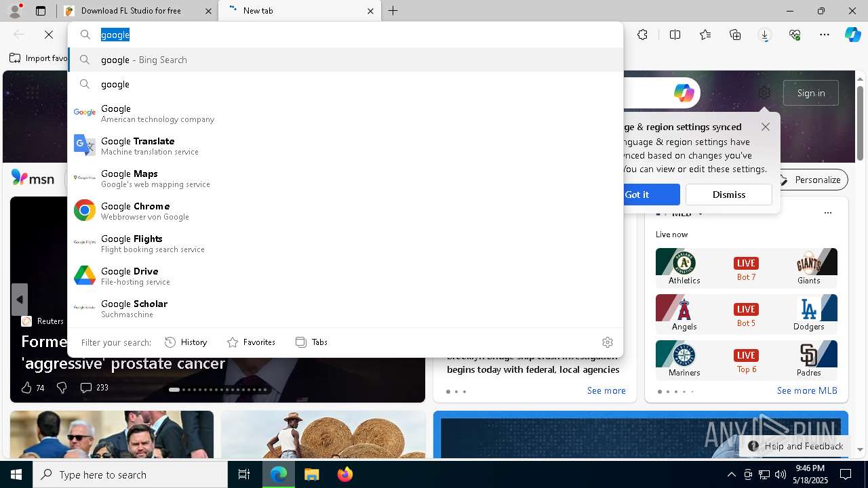Open page settings gear near Sign in

pyautogui.click(x=764, y=93)
